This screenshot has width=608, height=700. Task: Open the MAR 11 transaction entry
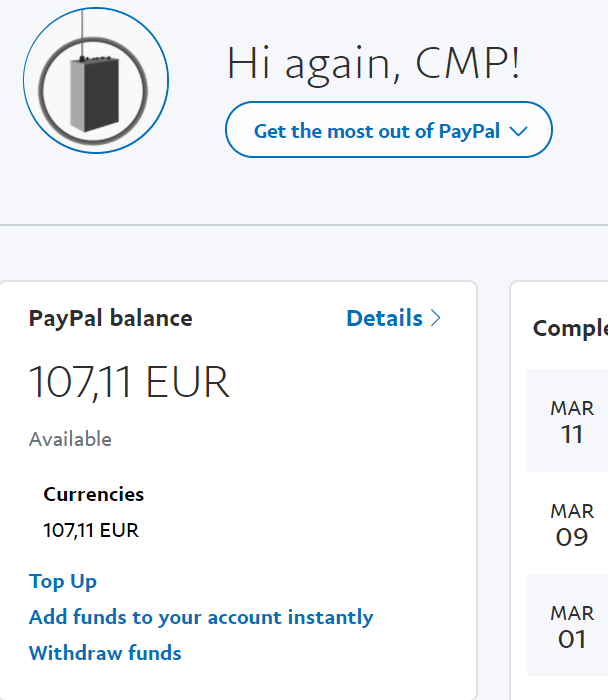point(572,421)
